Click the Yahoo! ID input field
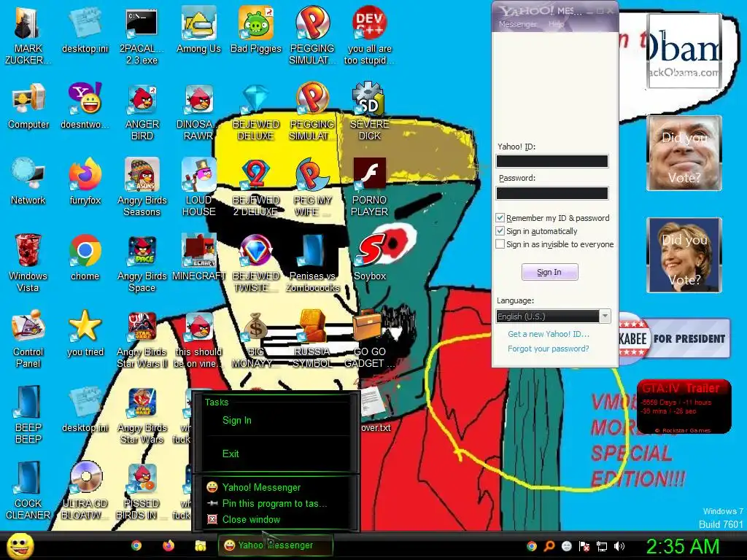Image resolution: width=747 pixels, height=560 pixels. [x=552, y=161]
